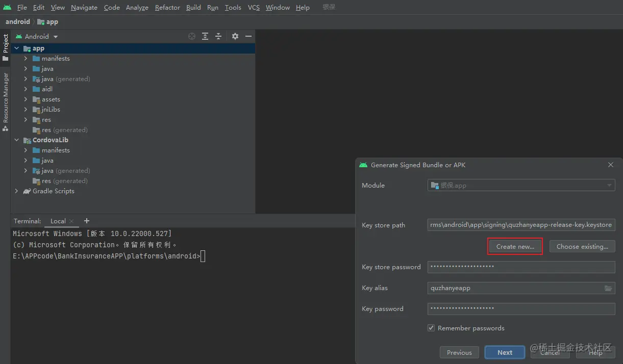Click the Gradle Scripts elephant icon
623x364 pixels.
coord(27,191)
